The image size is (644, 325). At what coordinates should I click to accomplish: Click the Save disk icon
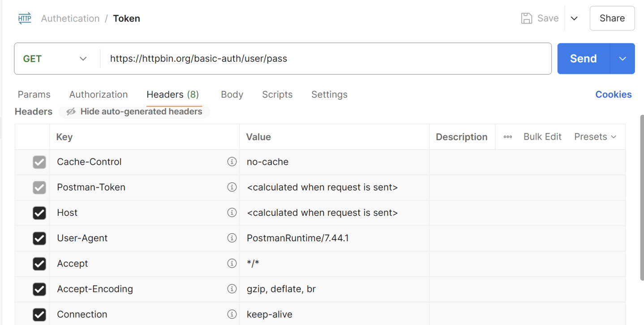(x=527, y=18)
